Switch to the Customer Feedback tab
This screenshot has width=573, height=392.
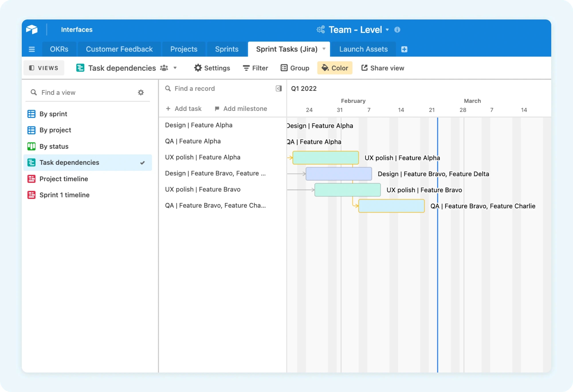119,49
